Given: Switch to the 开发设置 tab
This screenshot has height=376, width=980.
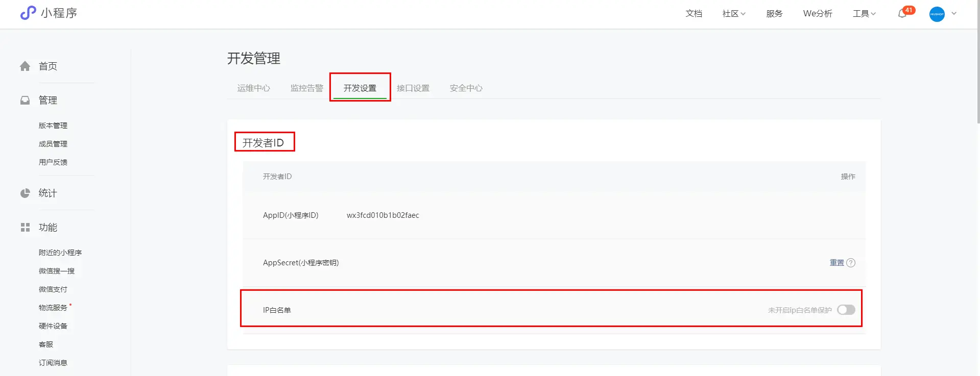Looking at the screenshot, I should pos(360,88).
